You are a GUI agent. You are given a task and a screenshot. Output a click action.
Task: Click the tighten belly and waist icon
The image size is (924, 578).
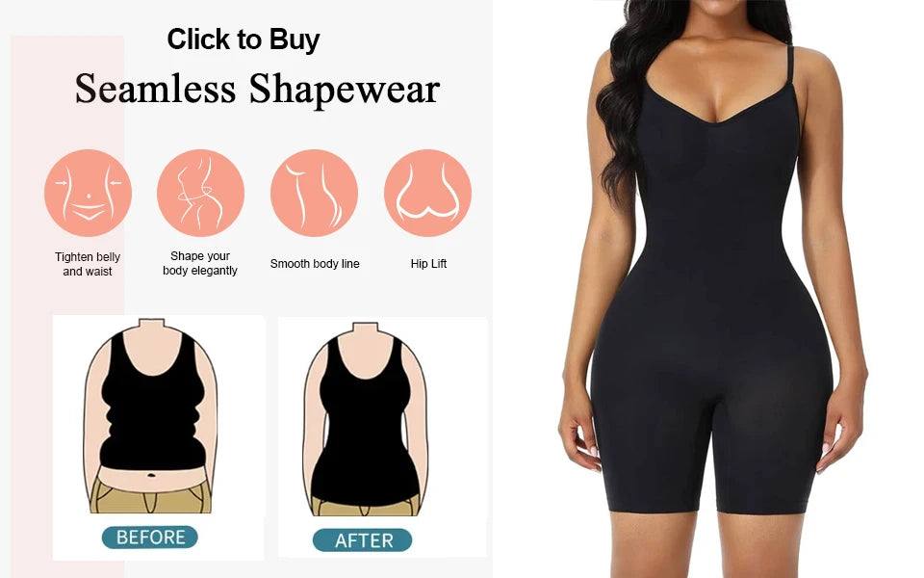point(88,193)
